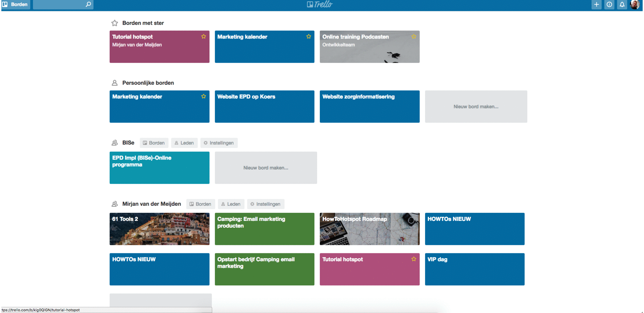Open green Camping: Email marketing producten board
The height and width of the screenshot is (313, 644).
point(265,229)
